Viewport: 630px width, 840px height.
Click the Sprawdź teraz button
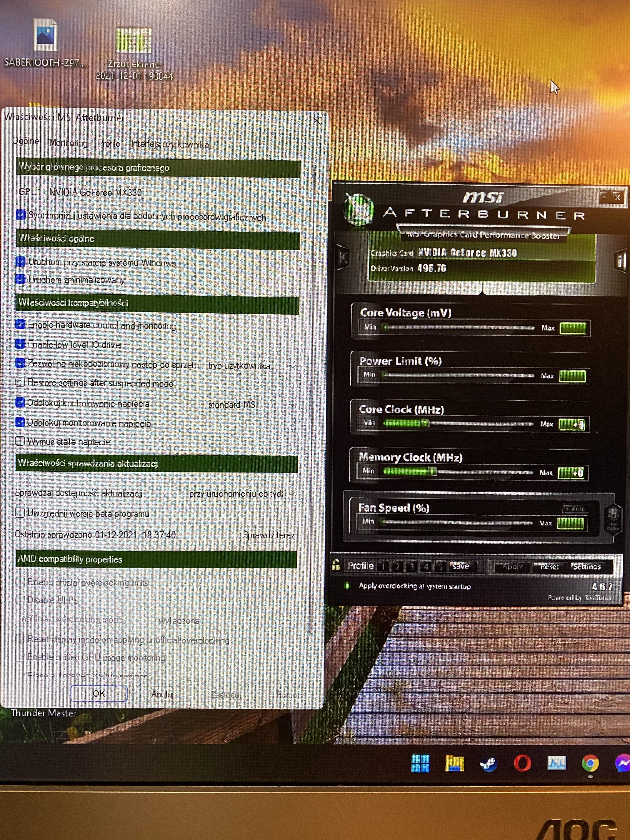[269, 535]
